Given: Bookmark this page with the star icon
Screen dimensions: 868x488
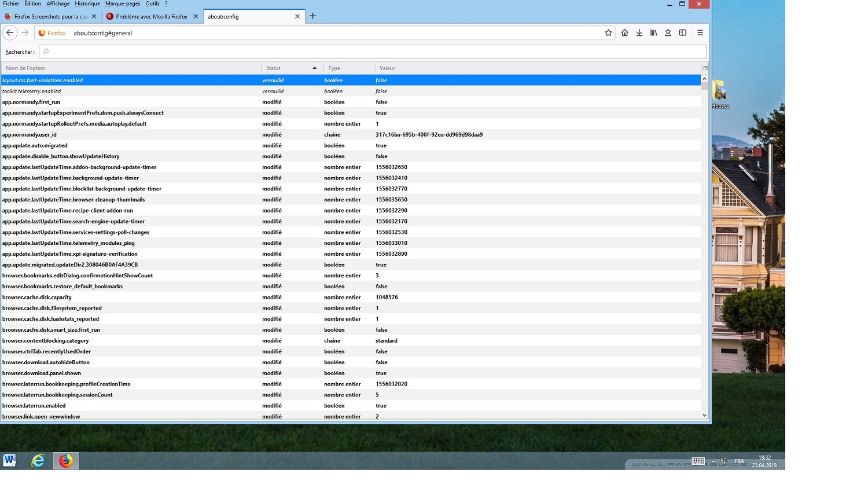Looking at the screenshot, I should pos(608,33).
